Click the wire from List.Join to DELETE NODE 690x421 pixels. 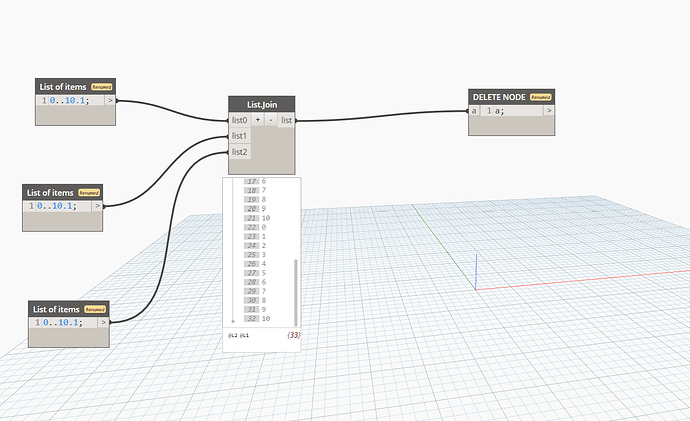(x=382, y=116)
